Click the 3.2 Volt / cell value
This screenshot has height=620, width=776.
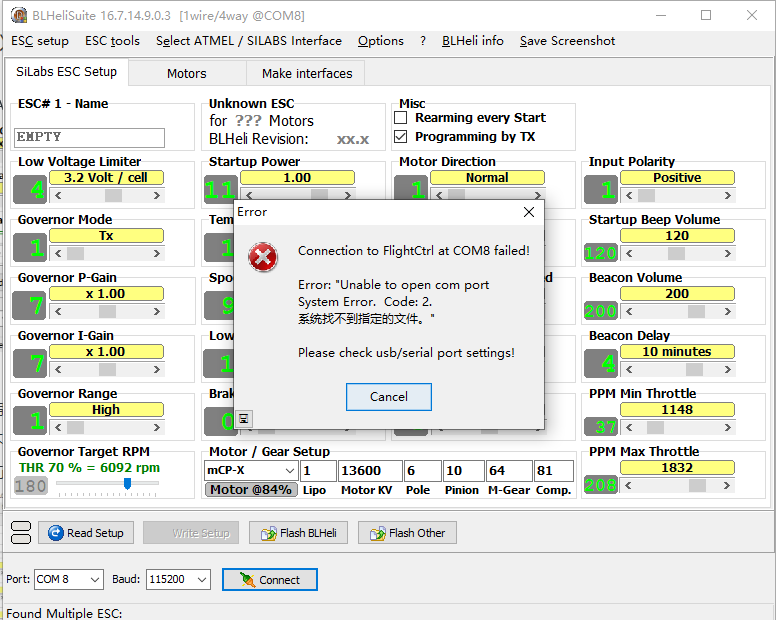pos(106,178)
